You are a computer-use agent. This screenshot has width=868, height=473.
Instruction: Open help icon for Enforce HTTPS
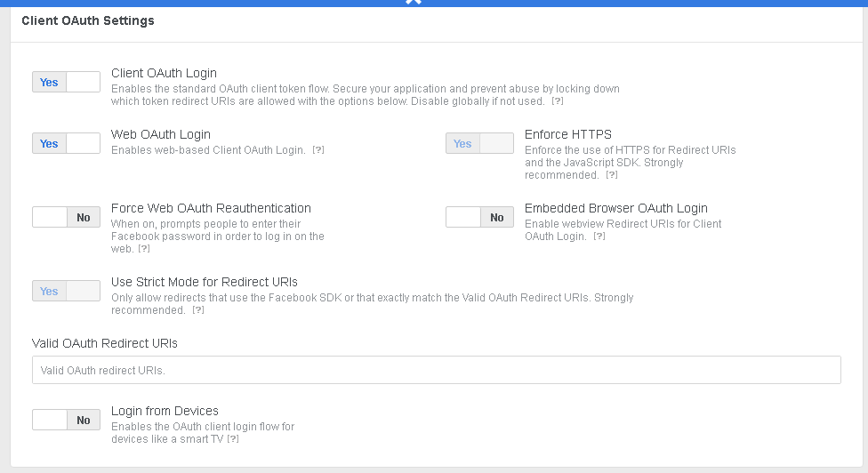[x=612, y=175]
